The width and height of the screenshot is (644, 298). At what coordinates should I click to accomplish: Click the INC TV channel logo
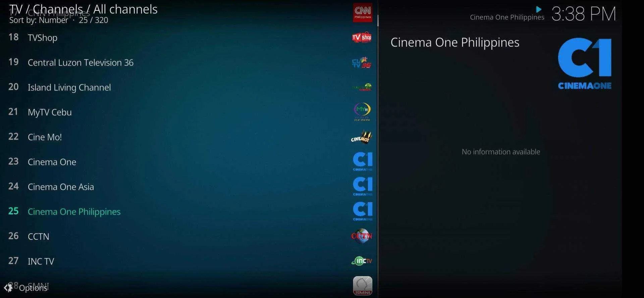[362, 261]
